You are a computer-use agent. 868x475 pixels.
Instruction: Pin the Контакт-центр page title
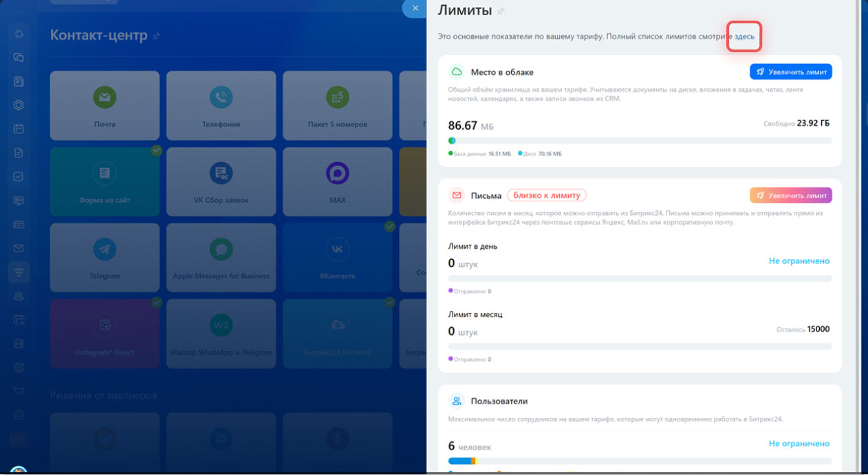157,36
